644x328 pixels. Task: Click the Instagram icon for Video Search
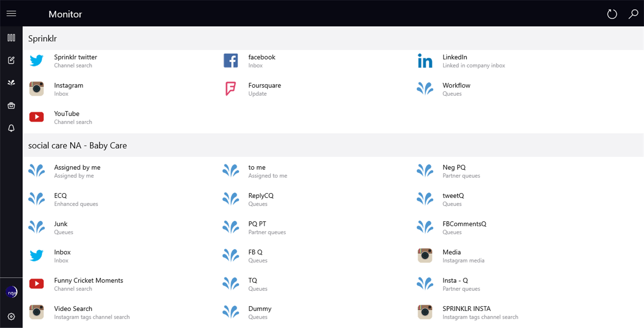[x=37, y=312]
